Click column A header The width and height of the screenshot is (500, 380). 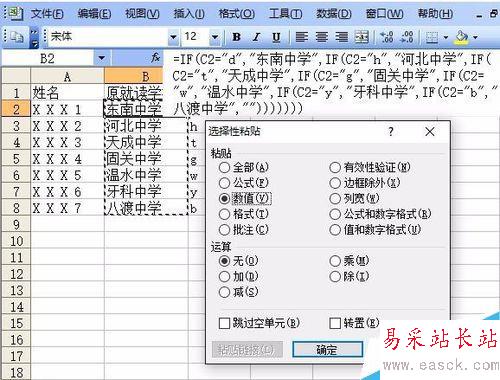pos(67,77)
